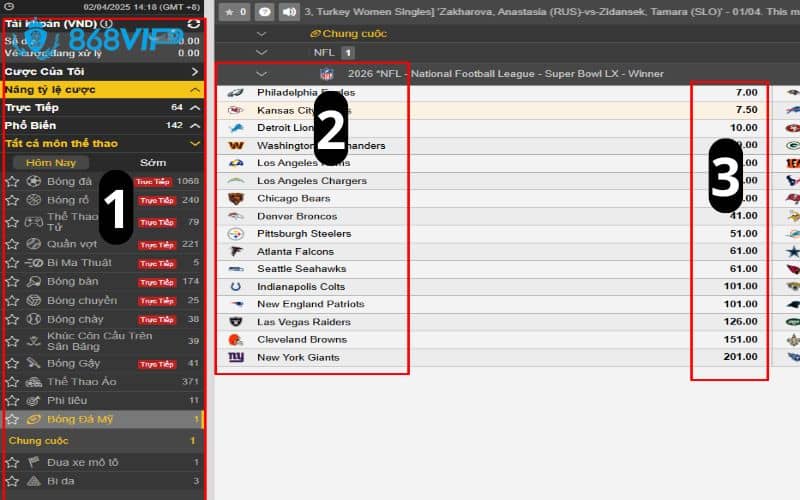Click the account info circle icon
Image resolution: width=800 pixels, height=500 pixels.
click(106, 23)
